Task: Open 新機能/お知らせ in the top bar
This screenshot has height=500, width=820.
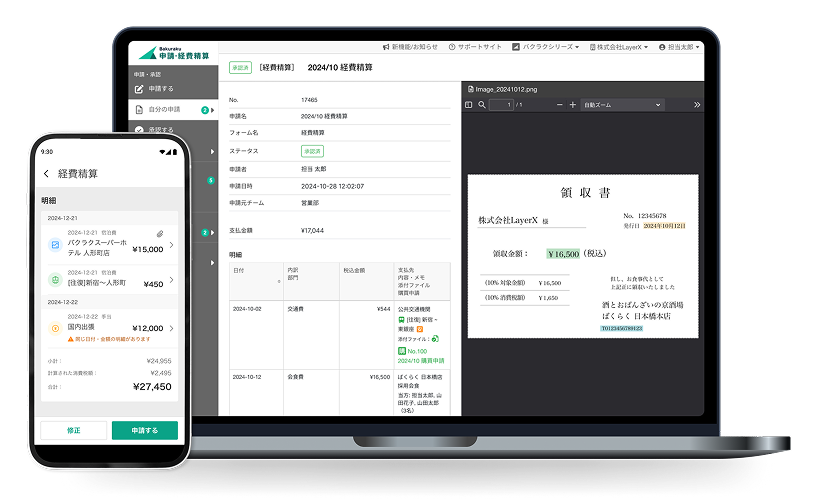Action: coord(410,47)
